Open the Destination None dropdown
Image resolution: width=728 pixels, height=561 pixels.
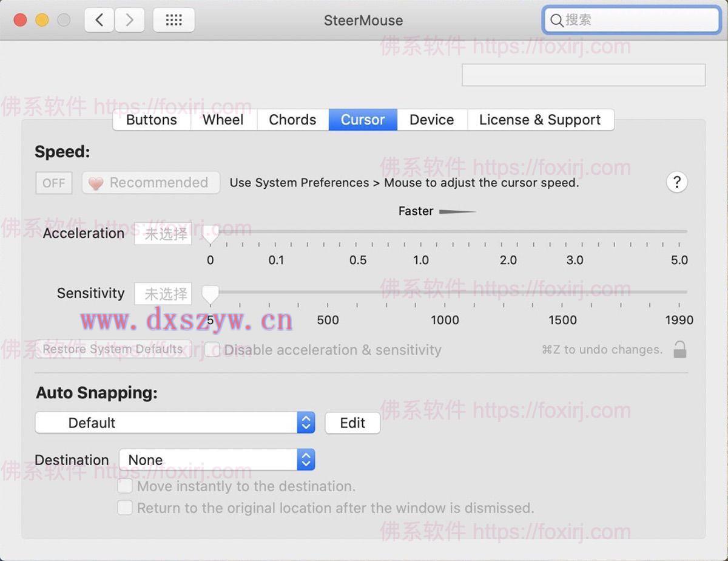(x=217, y=460)
